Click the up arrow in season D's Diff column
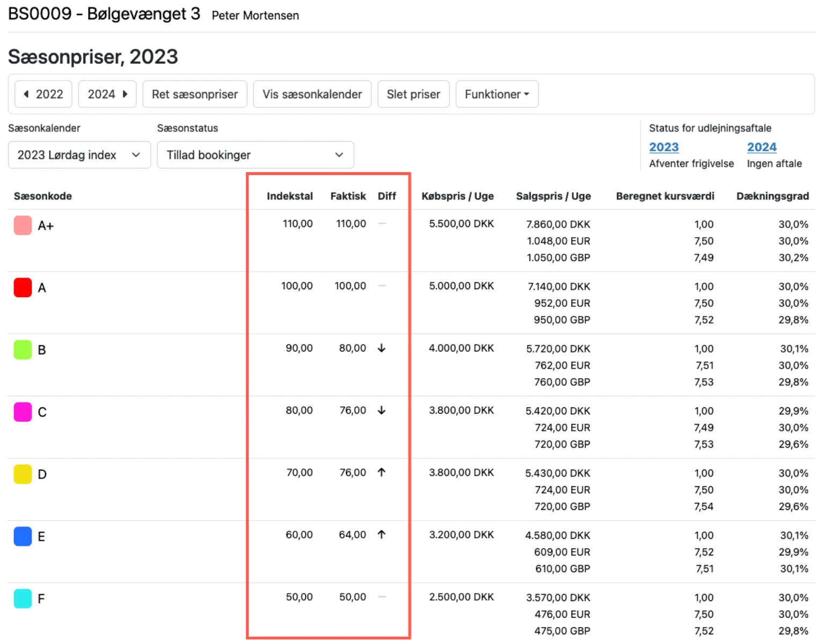822x644 pixels. [381, 473]
